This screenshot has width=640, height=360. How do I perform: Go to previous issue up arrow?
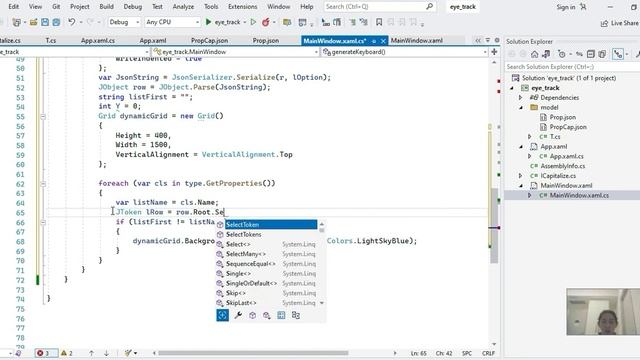[91, 353]
